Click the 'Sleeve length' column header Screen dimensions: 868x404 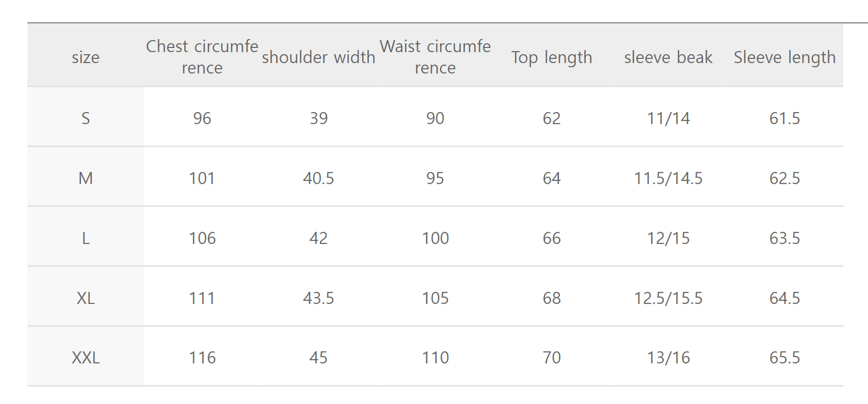point(785,57)
